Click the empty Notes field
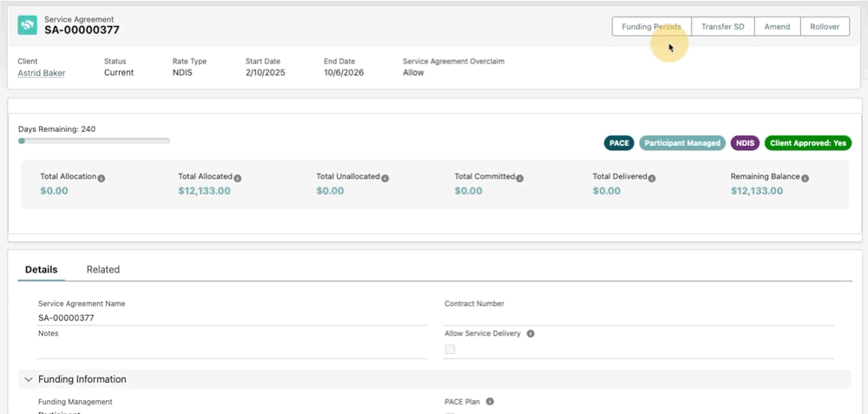 [232, 349]
